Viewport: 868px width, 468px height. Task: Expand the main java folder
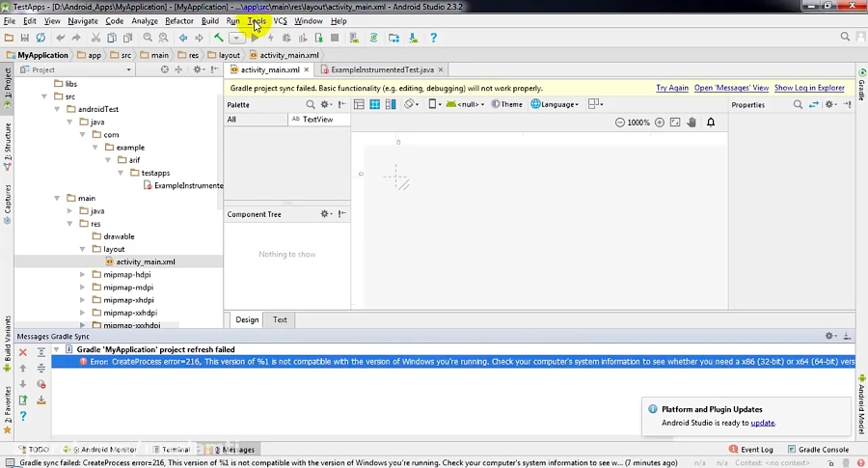tap(69, 211)
